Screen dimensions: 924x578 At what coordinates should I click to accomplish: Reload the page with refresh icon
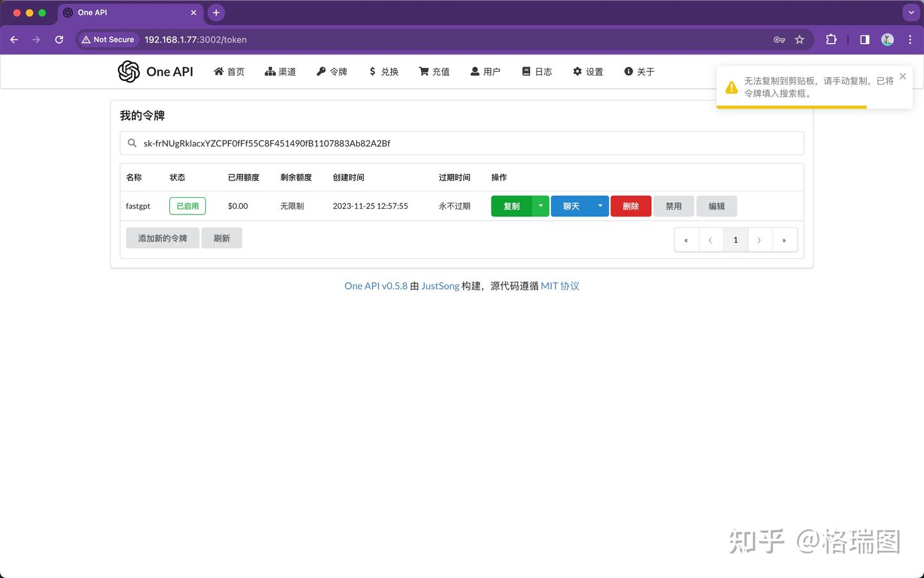coord(59,40)
